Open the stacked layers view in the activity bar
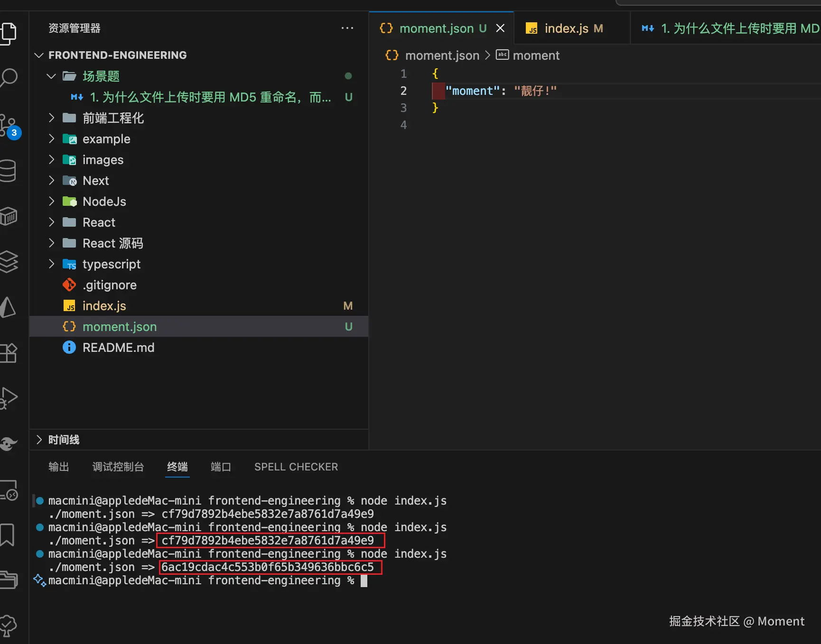The height and width of the screenshot is (644, 821). (9, 261)
